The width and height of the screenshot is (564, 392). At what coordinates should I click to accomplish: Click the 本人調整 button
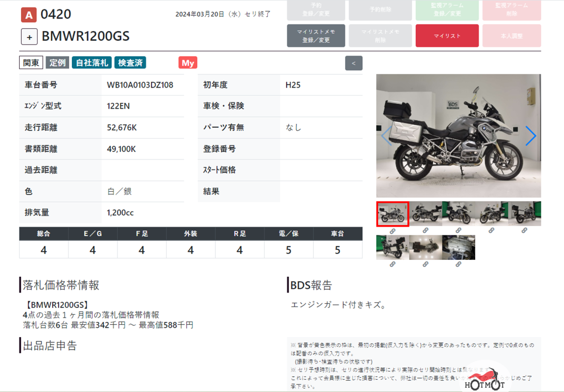pyautogui.click(x=511, y=36)
